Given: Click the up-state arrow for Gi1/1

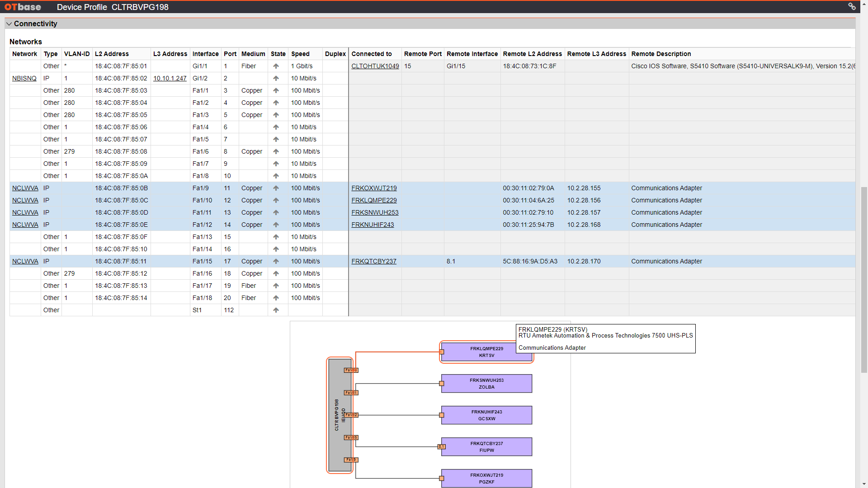Looking at the screenshot, I should [x=276, y=66].
